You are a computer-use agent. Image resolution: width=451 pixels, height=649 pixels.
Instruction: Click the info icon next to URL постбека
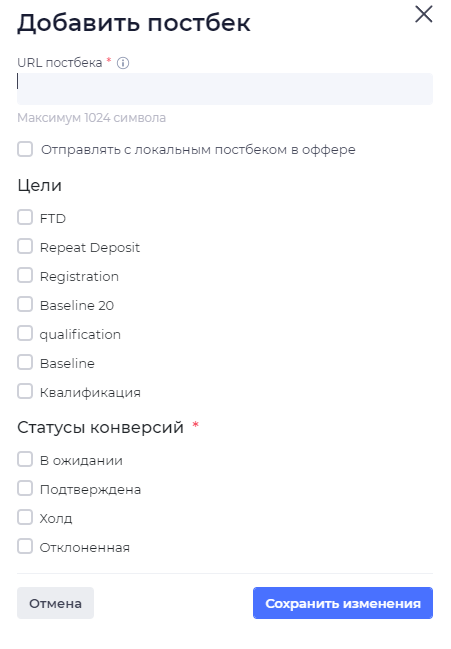[123, 63]
